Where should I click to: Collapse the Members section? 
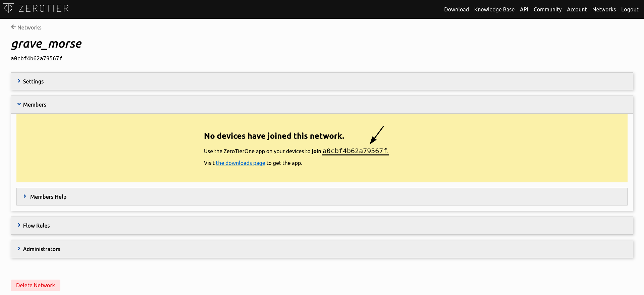[x=322, y=105]
